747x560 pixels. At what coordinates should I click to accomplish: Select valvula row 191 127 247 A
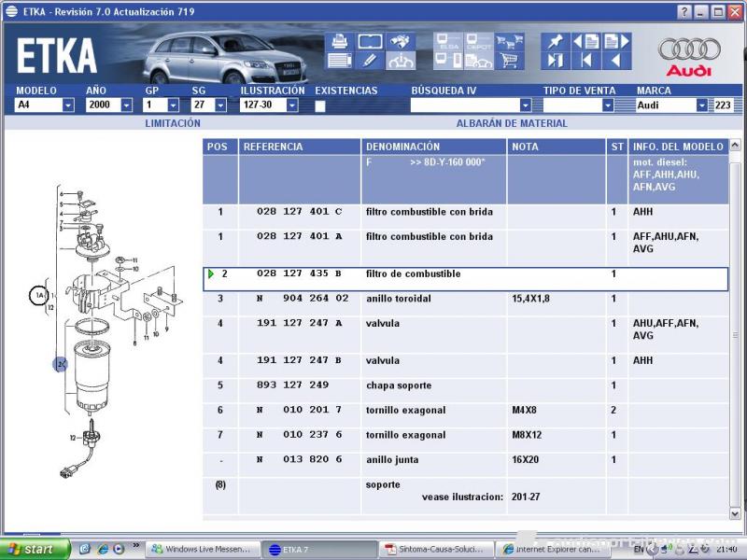pos(465,335)
